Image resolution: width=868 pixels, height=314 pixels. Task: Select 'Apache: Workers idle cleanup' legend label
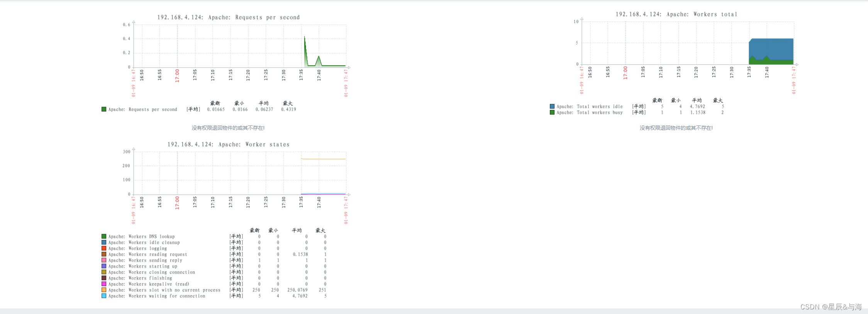click(144, 243)
